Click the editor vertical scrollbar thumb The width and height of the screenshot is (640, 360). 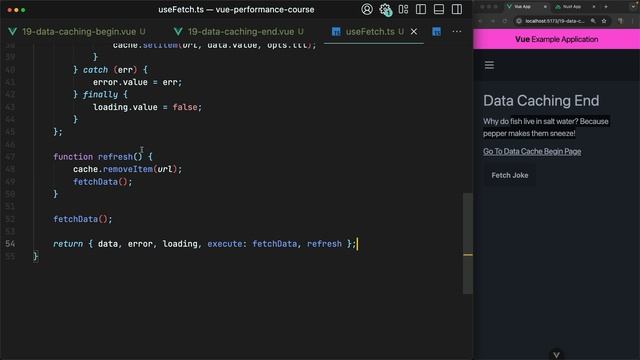coord(468,243)
